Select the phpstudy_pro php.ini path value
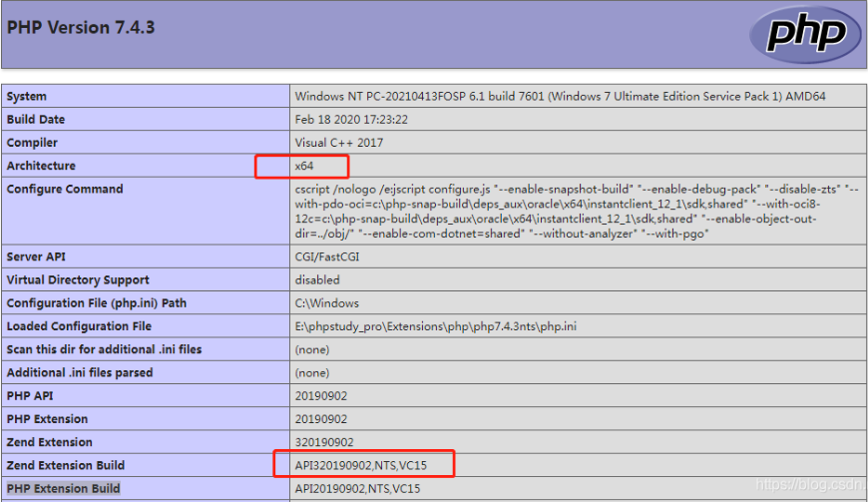The image size is (868, 502). pyautogui.click(x=436, y=326)
